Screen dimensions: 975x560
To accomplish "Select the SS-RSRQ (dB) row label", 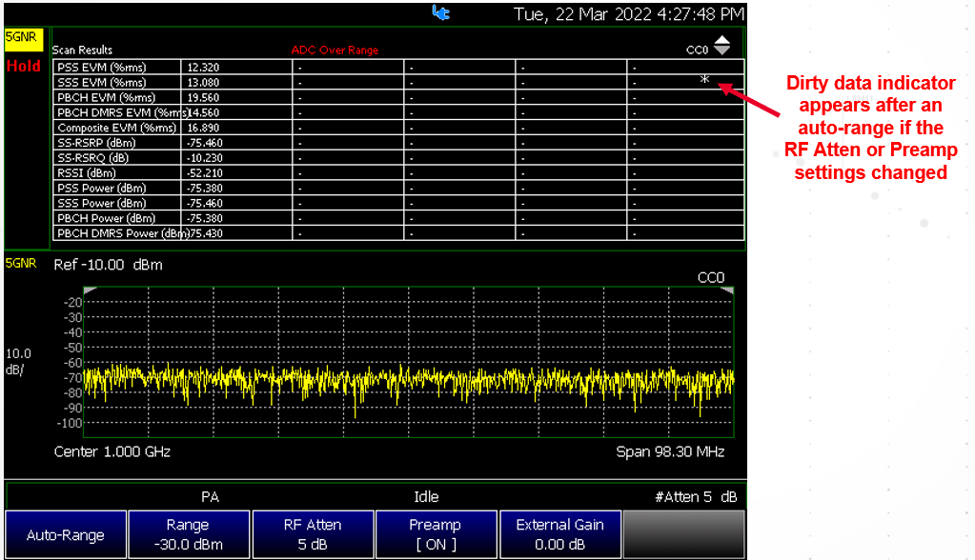I will pyautogui.click(x=92, y=158).
